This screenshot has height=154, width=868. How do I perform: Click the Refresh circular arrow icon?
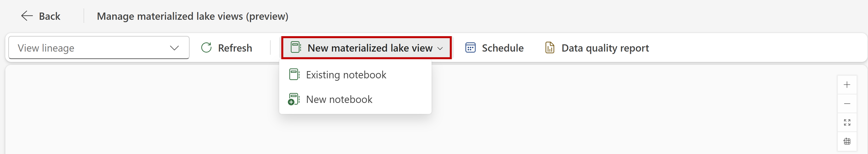tap(206, 48)
